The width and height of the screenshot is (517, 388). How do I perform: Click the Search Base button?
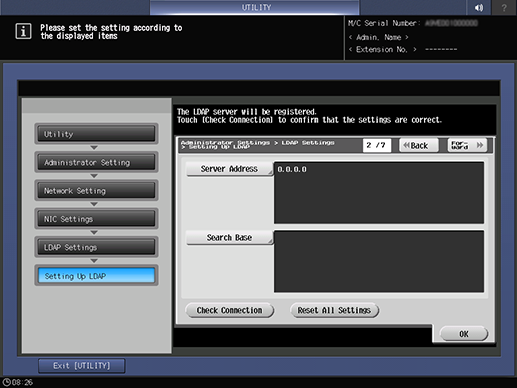coord(229,238)
